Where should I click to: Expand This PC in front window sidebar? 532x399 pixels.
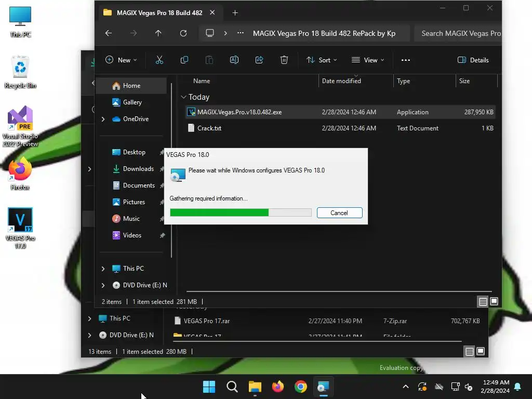pos(103,269)
